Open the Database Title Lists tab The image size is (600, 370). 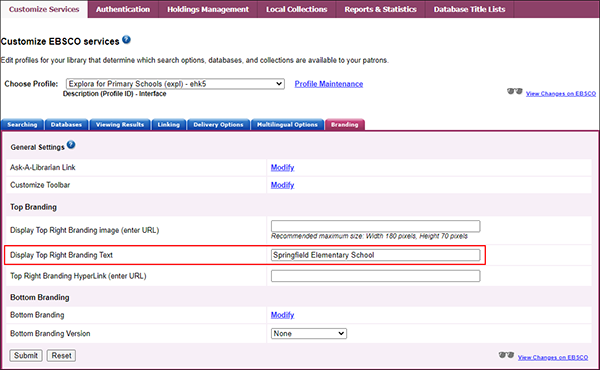coord(469,9)
